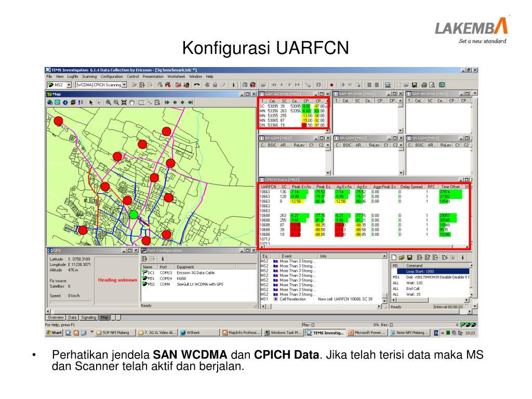Open the SOP NPI Malang taskbar folder
Viewport: 532px width, 399px height.
(115, 333)
